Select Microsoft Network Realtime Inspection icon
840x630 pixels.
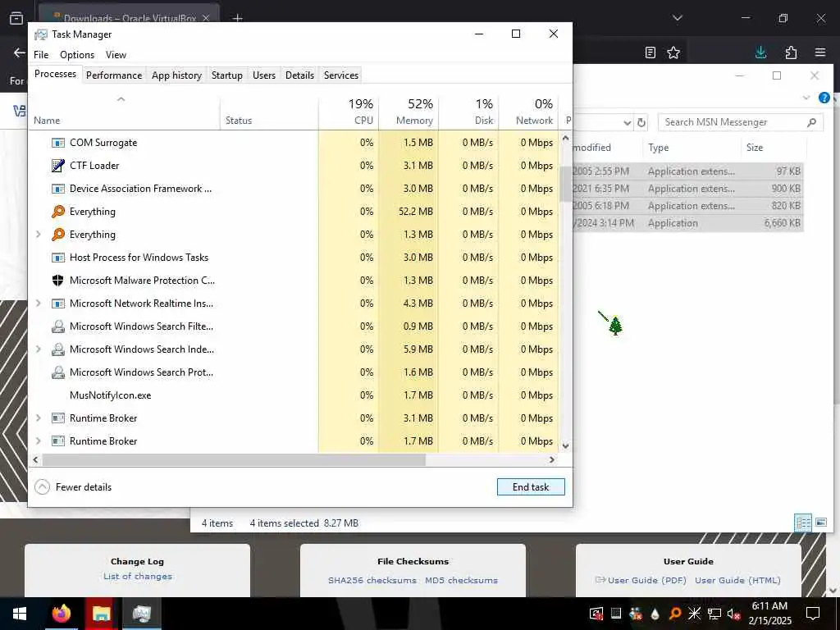(58, 304)
